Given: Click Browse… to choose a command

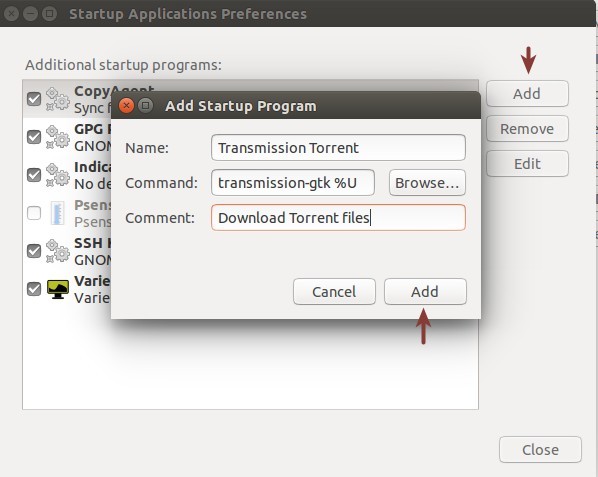Looking at the screenshot, I should coord(427,183).
